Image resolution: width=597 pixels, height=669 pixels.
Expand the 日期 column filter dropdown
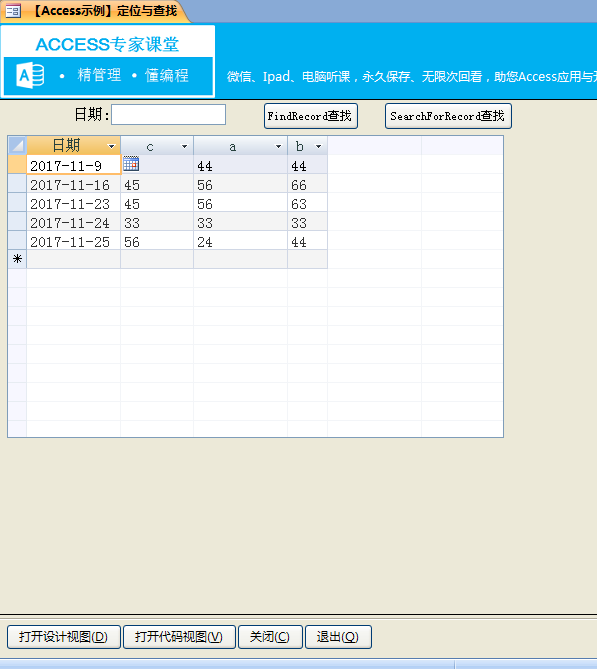[111, 146]
